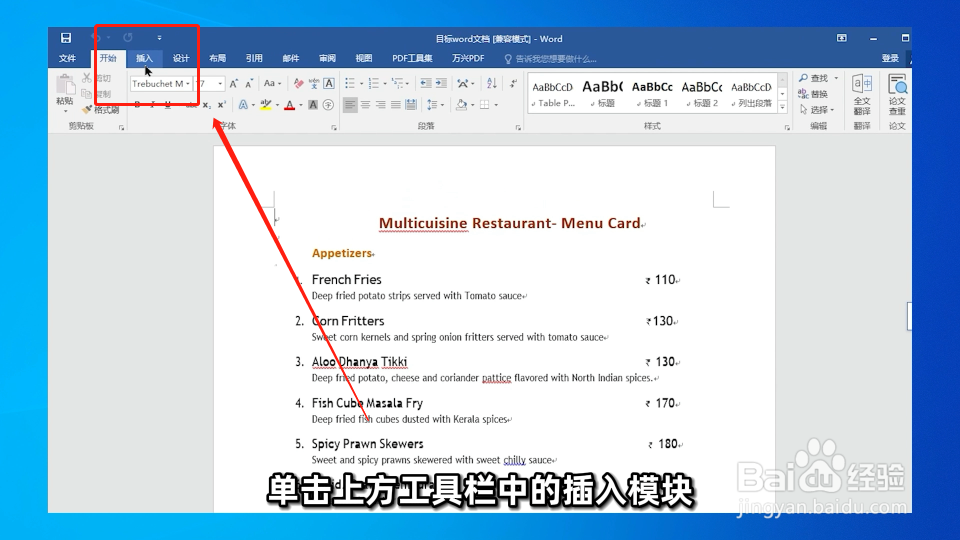960x540 pixels.
Task: Select justify alignment button
Action: pyautogui.click(x=396, y=105)
